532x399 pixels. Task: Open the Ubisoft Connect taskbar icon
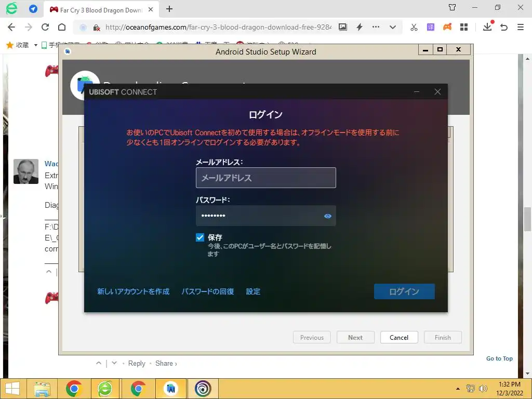point(203,389)
